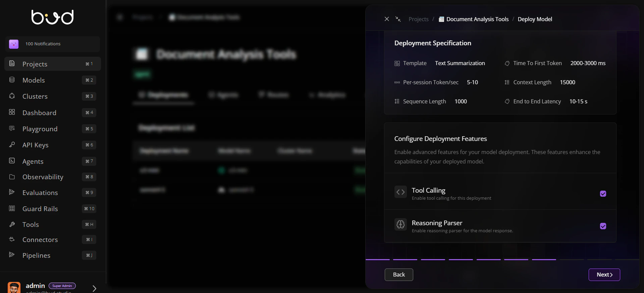Click the Projects breadcrumb link

pos(418,19)
